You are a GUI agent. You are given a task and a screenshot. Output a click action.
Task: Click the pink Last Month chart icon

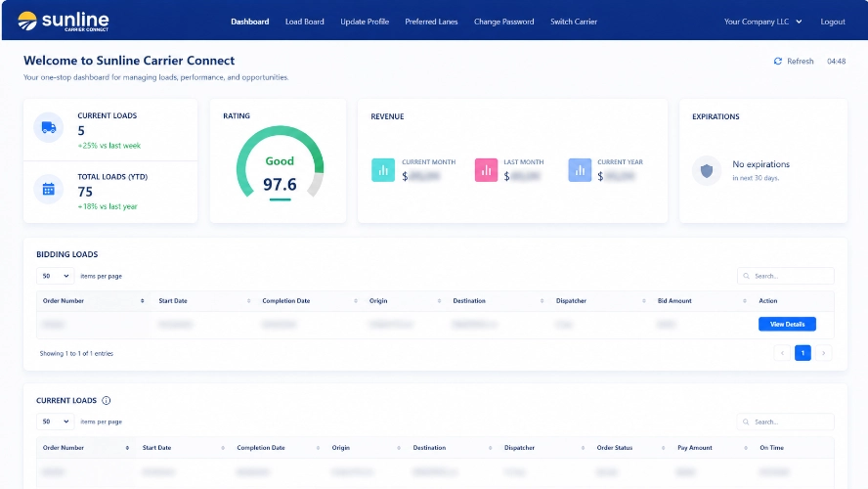(486, 170)
